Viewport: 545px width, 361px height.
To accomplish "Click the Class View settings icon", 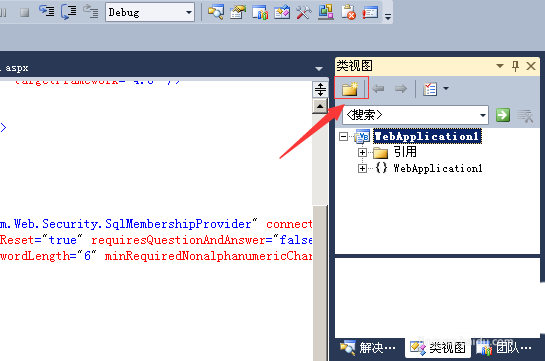I will [430, 89].
